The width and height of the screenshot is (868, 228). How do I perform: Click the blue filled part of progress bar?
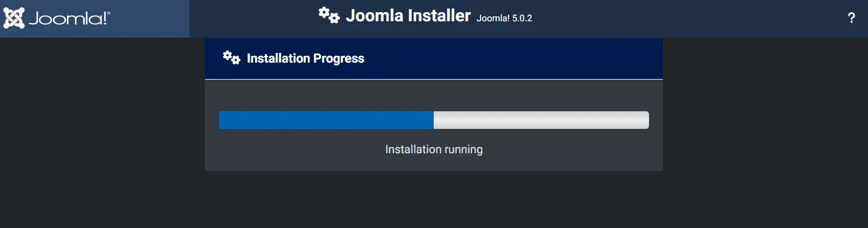[326, 120]
